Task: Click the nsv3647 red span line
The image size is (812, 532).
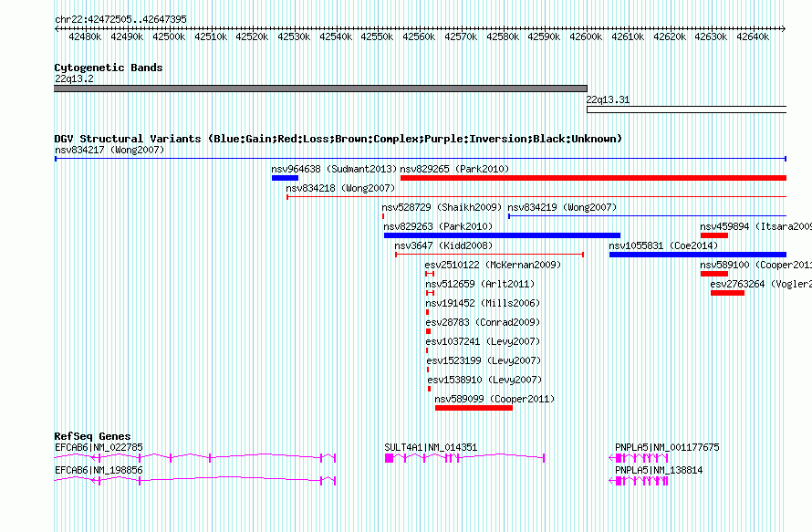Action: coord(489,255)
